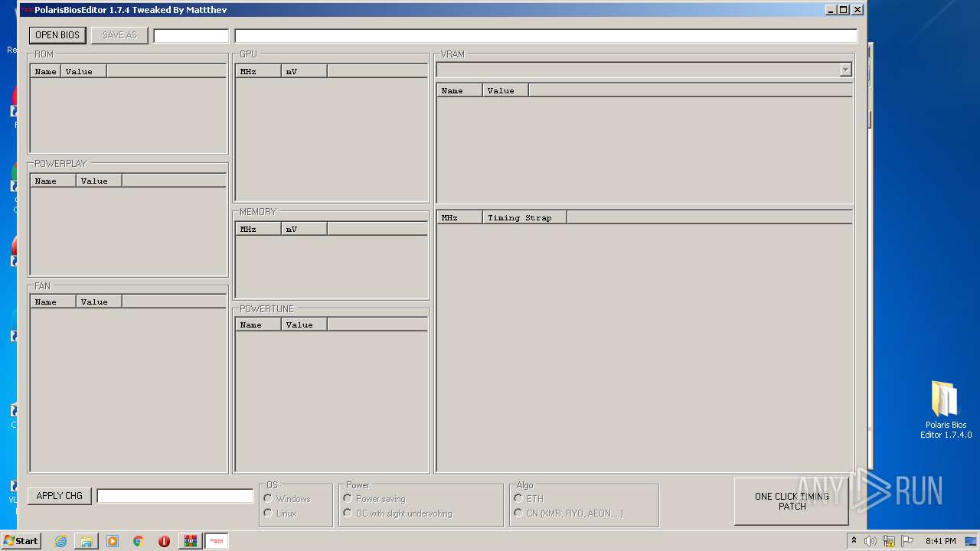Click the GPU table mV column header
This screenshot has height=551, width=980.
click(305, 71)
